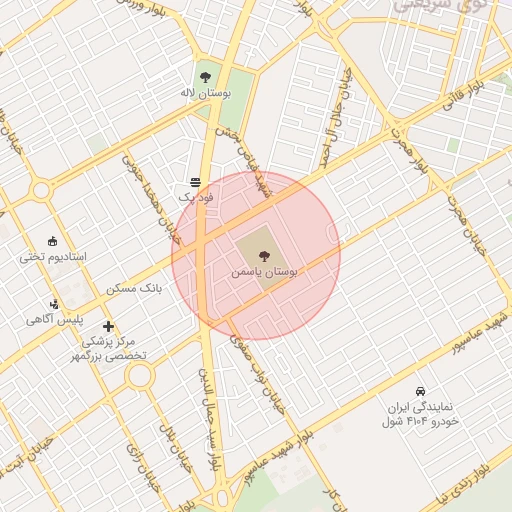Screen dimensions: 512x512
Task: Click the بانک مسکن map label
Action: [134, 289]
